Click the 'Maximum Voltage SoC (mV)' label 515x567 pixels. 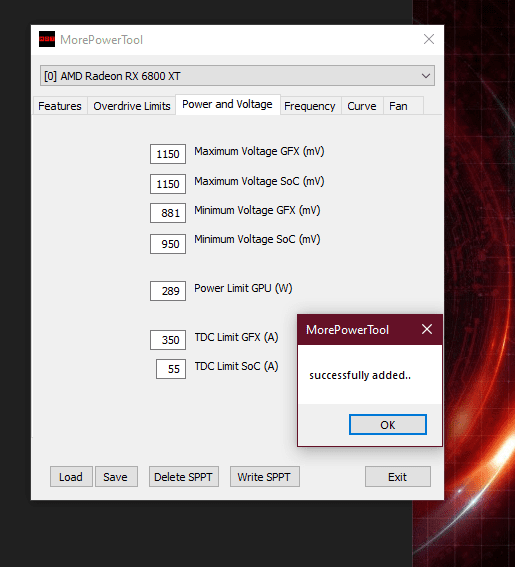tap(259, 181)
